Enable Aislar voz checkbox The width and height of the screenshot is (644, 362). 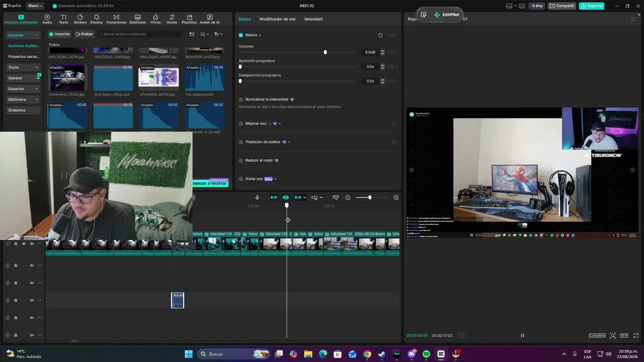[x=240, y=179]
